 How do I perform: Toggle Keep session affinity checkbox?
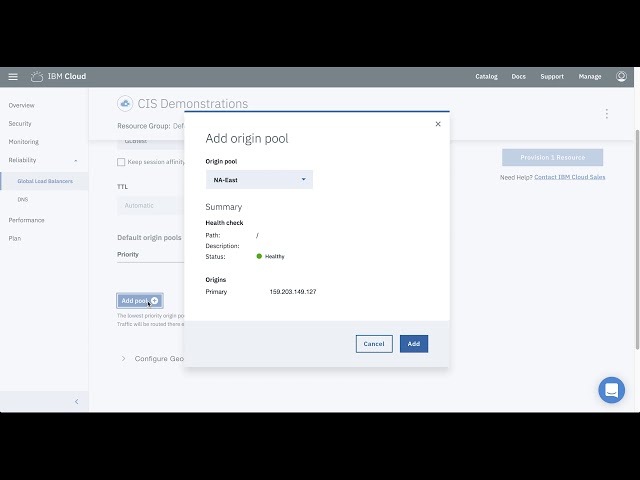point(121,162)
